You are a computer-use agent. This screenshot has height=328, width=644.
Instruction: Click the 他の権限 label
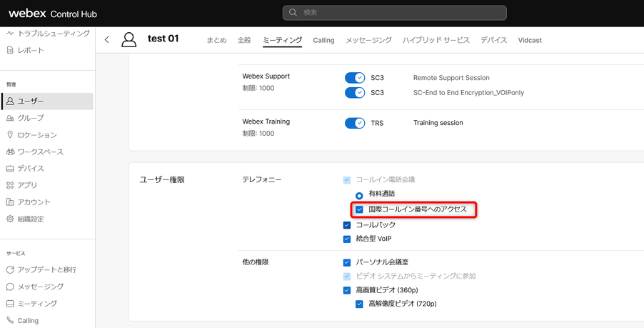pos(256,262)
